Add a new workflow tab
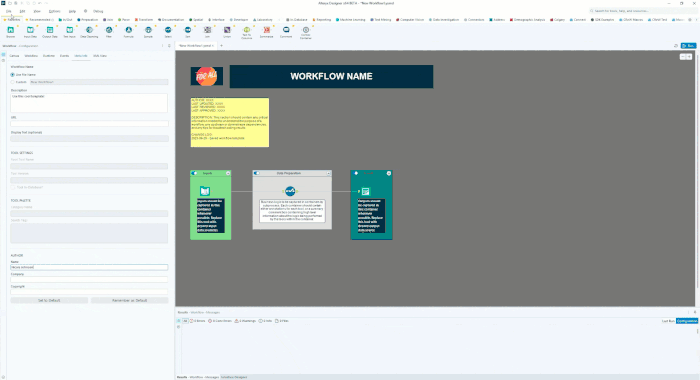 (x=221, y=46)
